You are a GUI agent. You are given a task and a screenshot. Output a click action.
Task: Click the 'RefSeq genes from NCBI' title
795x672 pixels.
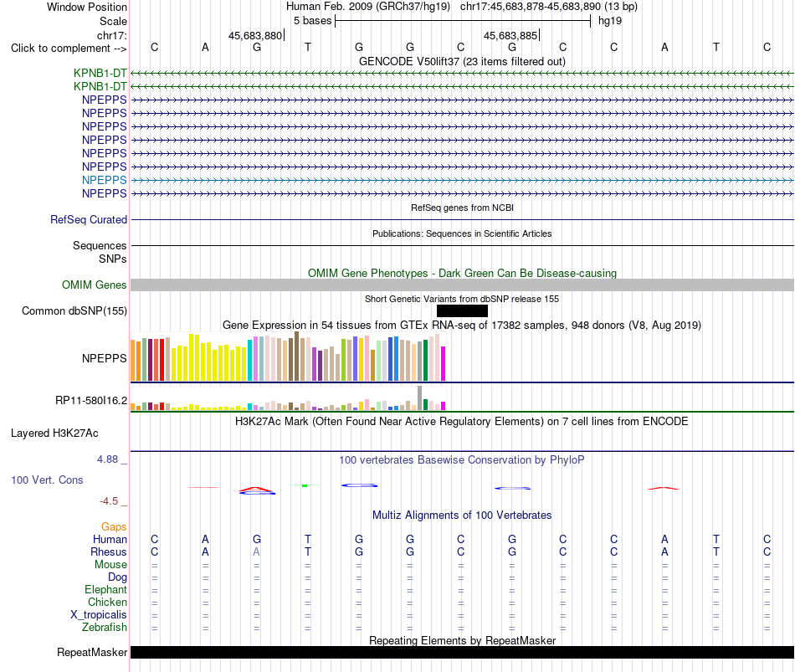(462, 208)
